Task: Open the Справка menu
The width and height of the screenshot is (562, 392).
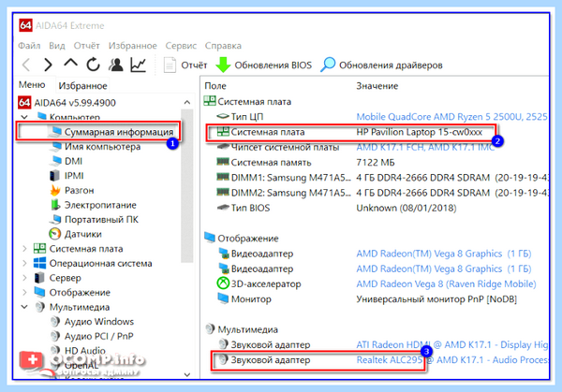Action: tap(223, 46)
